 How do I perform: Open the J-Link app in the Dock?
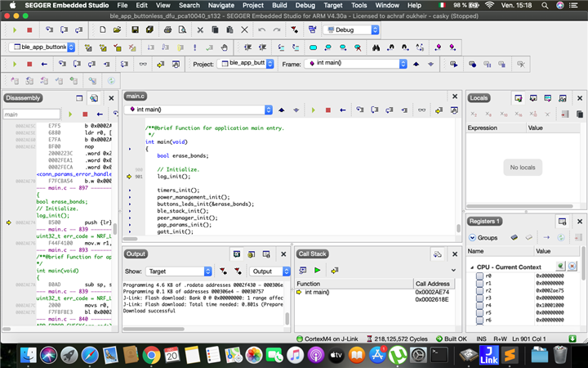(x=489, y=355)
